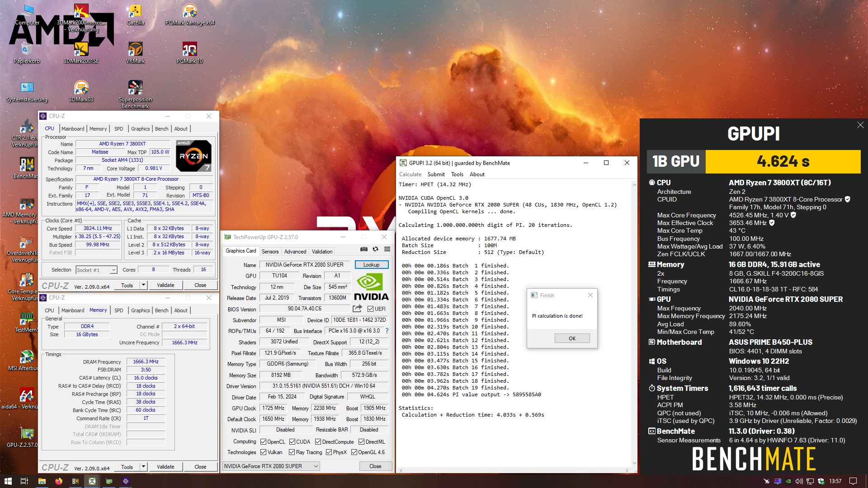The height and width of the screenshot is (488, 868).
Task: Open the Windows Start menu
Action: click(x=8, y=481)
